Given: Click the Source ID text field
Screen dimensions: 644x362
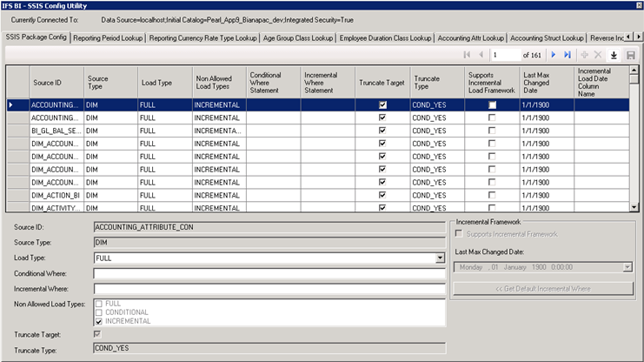Looking at the screenshot, I should coord(269,227).
